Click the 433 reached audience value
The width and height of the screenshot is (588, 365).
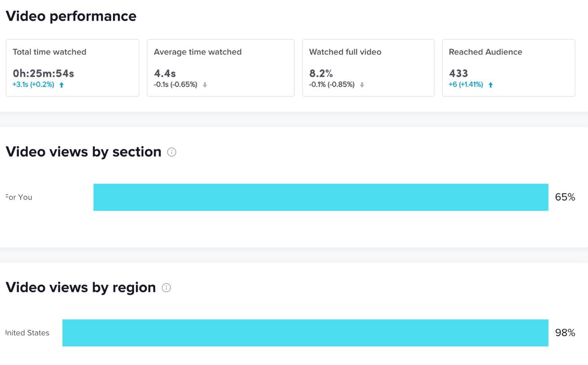click(458, 73)
